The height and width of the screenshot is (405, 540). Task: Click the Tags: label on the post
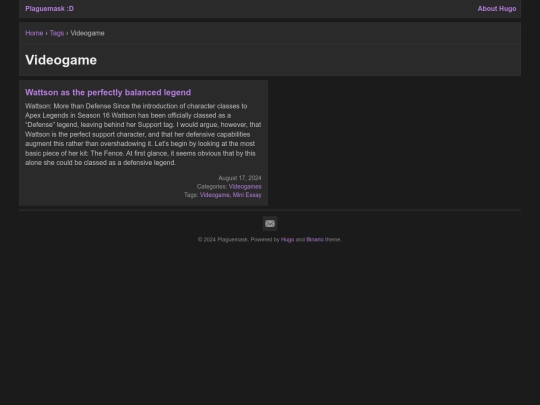[x=191, y=195]
